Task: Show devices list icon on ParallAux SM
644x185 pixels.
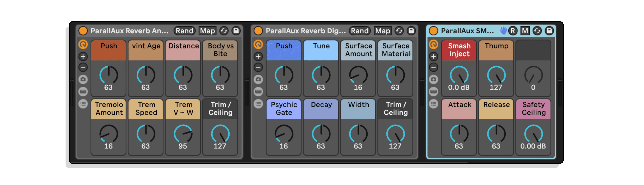Action: point(434,104)
